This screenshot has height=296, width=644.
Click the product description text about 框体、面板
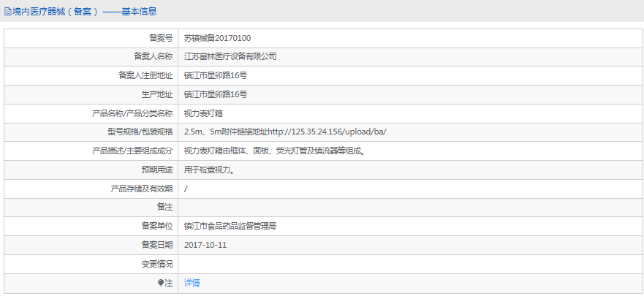pos(274,151)
